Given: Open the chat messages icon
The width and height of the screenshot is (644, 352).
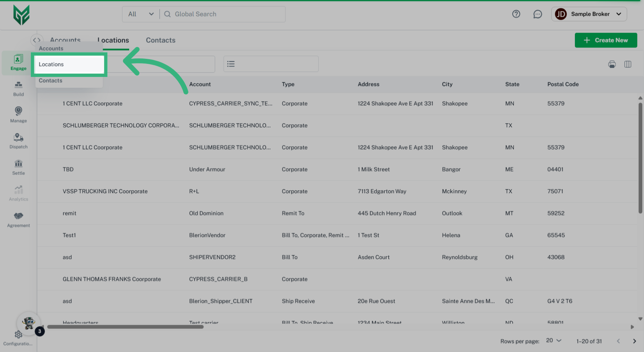Looking at the screenshot, I should point(537,14).
